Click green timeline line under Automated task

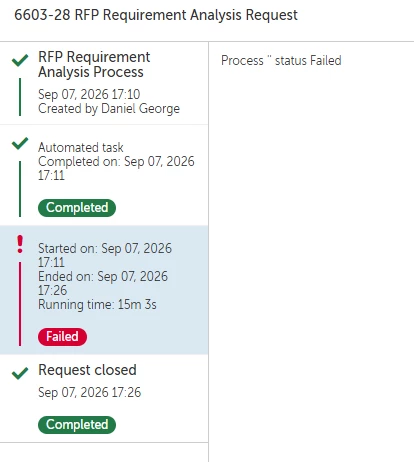(x=20, y=189)
